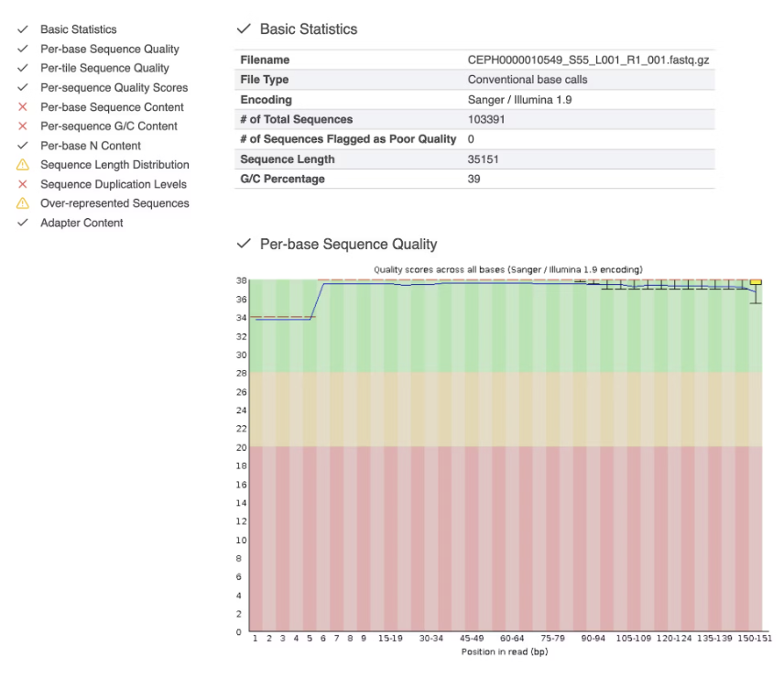Click the checkmark icon beside sidebar Basic Statistics

pyautogui.click(x=23, y=29)
